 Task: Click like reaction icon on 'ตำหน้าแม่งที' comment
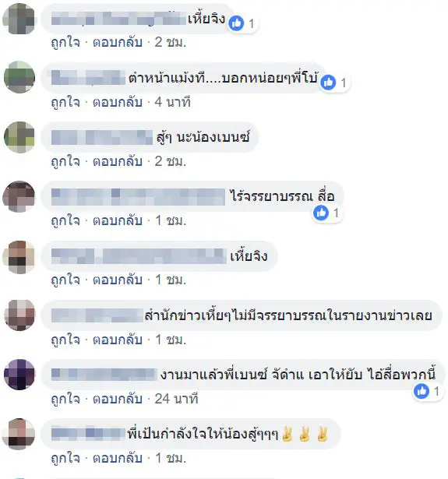pyautogui.click(x=328, y=83)
